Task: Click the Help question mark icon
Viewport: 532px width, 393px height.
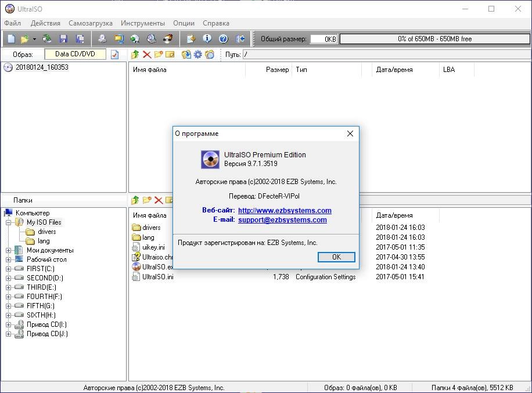Action: pyautogui.click(x=223, y=39)
